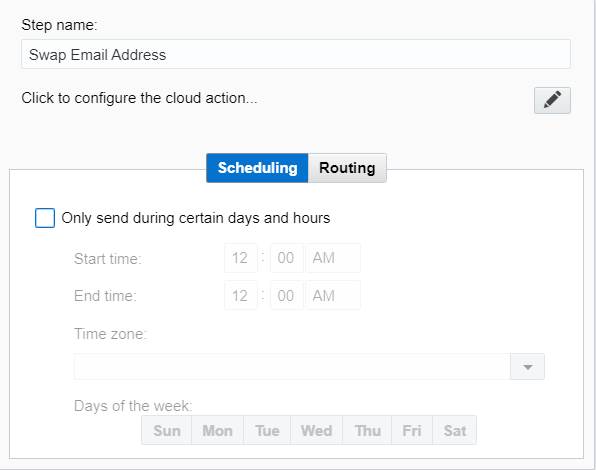Click the Step name input field
This screenshot has width=596, height=470.
[x=296, y=54]
